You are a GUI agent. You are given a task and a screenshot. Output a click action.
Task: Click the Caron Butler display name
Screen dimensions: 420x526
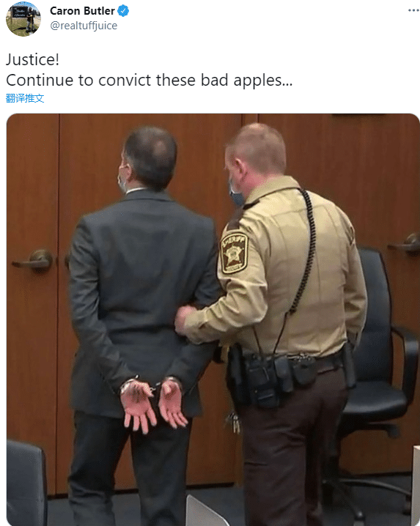click(x=82, y=11)
